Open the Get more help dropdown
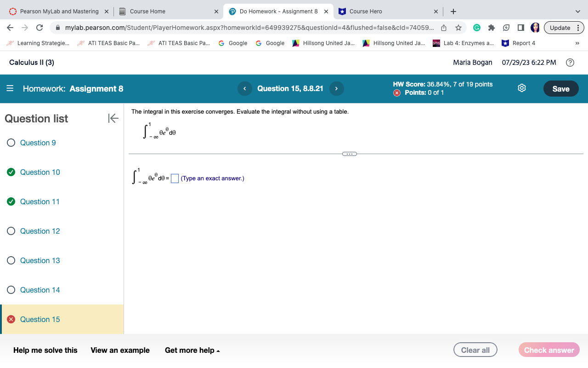588x368 pixels. 192,350
